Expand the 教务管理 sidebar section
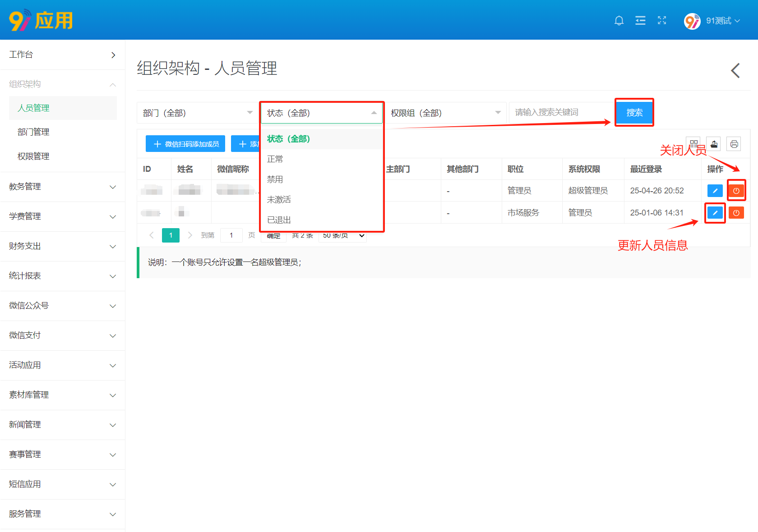758x532 pixels. click(62, 187)
